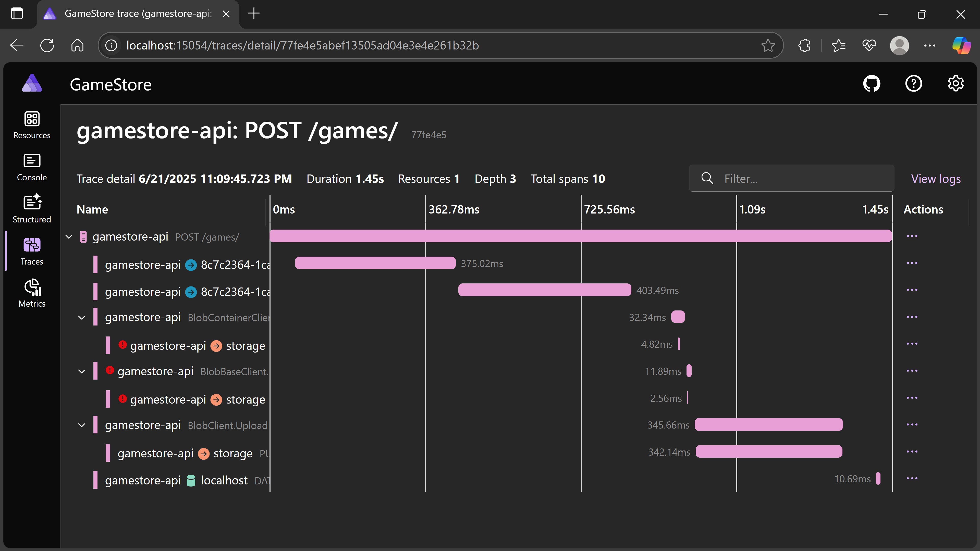Open browser Extensions puzzle icon
The image size is (980, 551).
(805, 46)
